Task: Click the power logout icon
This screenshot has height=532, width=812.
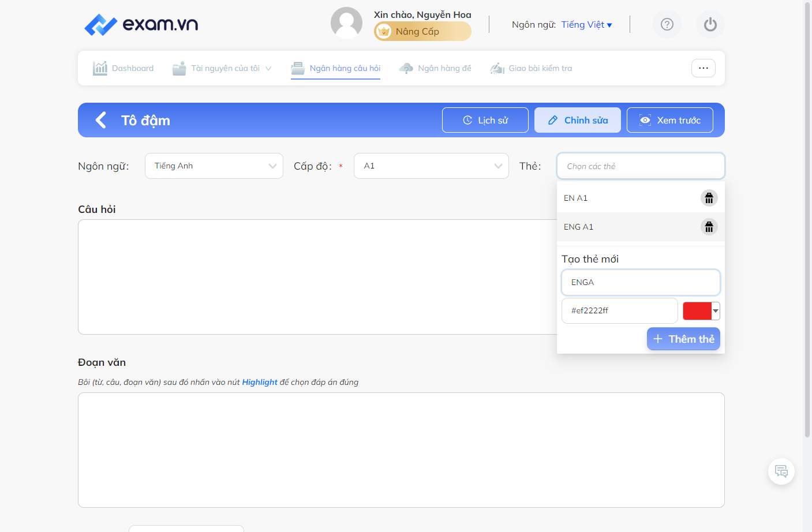Action: pyautogui.click(x=710, y=24)
